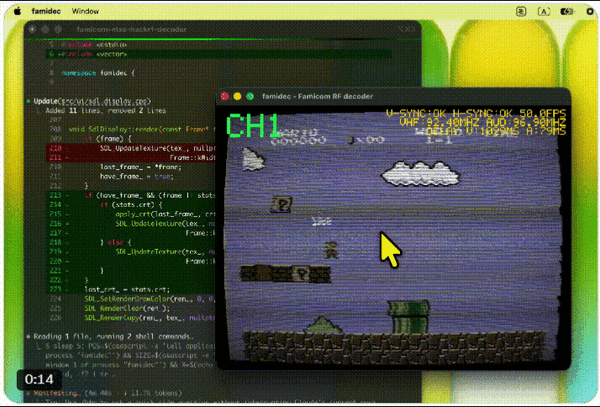Image resolution: width=600 pixels, height=407 pixels.
Task: Click the 'famidec - Famicom RF decoder' title bar
Action: point(318,96)
